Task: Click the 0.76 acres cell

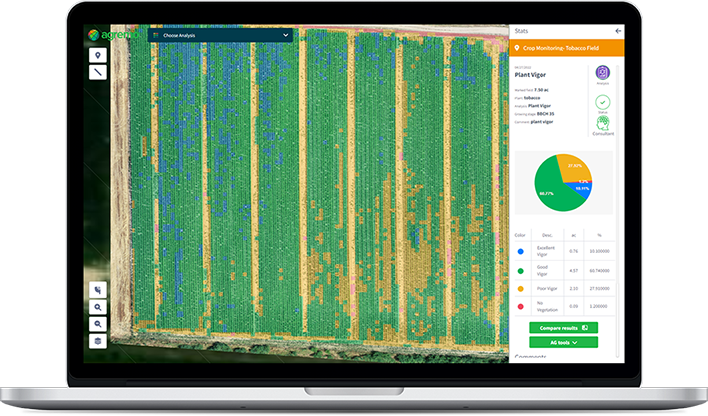Action: coord(573,251)
